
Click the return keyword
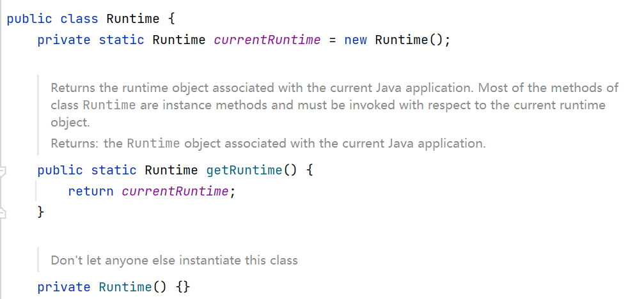[91, 191]
